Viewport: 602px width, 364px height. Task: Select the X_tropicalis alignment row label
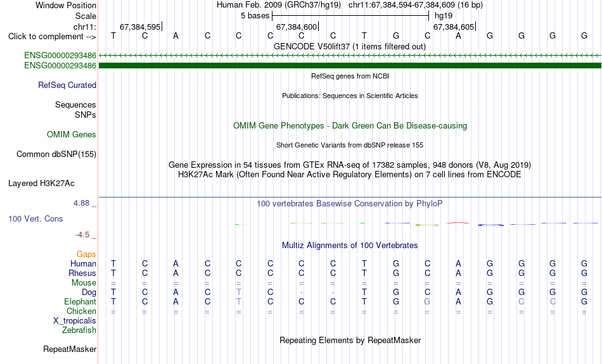coord(75,321)
